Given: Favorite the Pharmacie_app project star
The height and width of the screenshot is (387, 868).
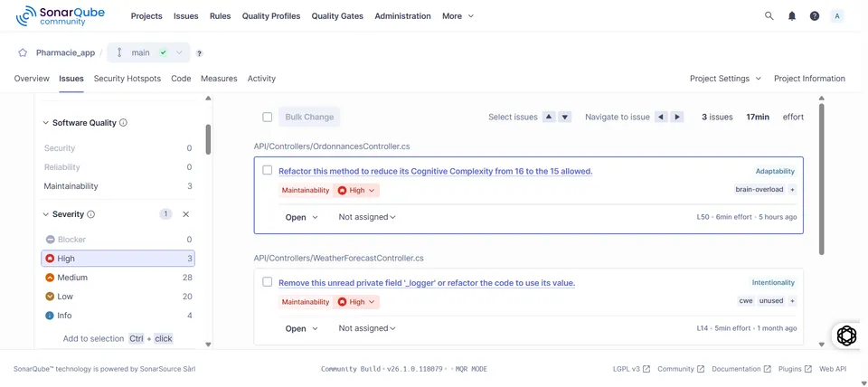Looking at the screenshot, I should point(23,52).
